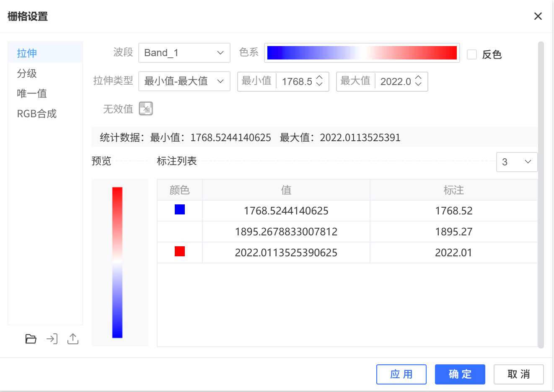Open the folder icon to load a color scheme
The image size is (554, 392).
click(x=31, y=339)
